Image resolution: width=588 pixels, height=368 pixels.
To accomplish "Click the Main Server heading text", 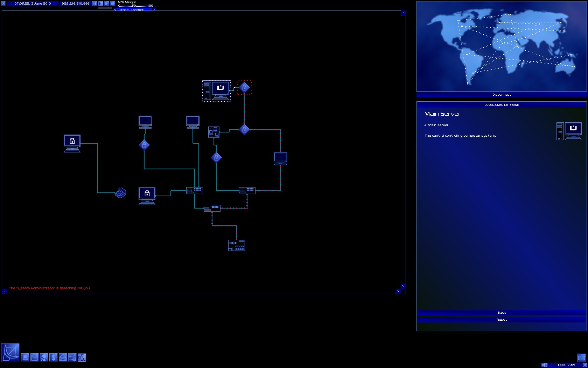I will (x=442, y=114).
